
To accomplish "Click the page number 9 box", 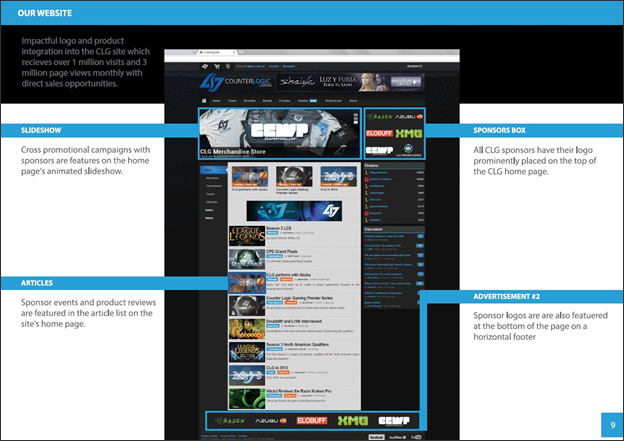I will [612, 425].
